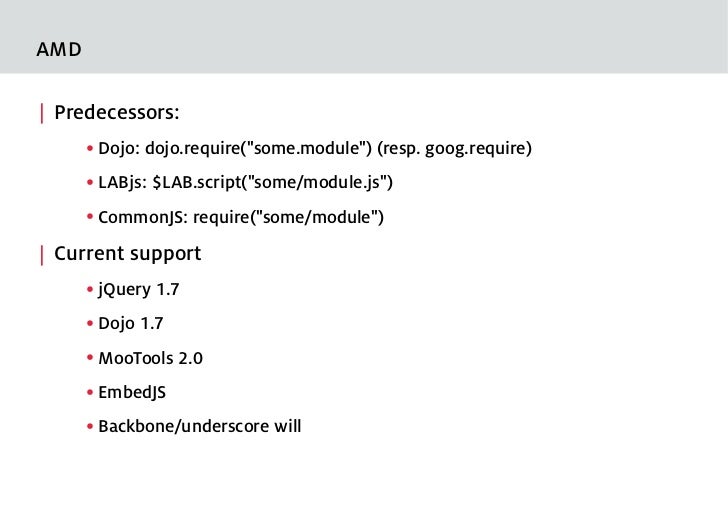Click the CommonJS require bullet line

pos(241,217)
